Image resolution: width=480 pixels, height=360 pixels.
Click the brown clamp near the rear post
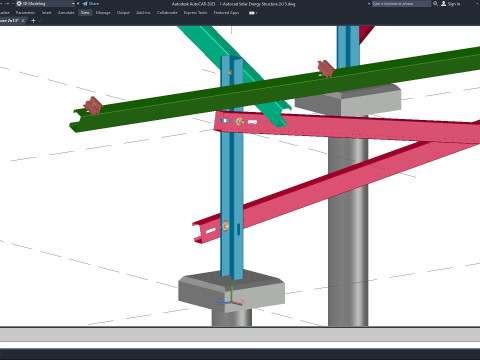[326, 69]
